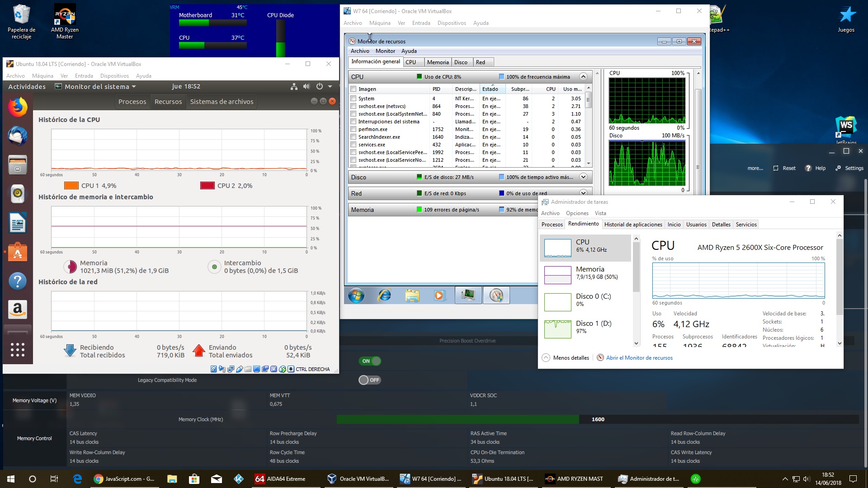Click Actividades in Ubuntu top bar
This screenshot has width=868, height=488.
pos(27,86)
